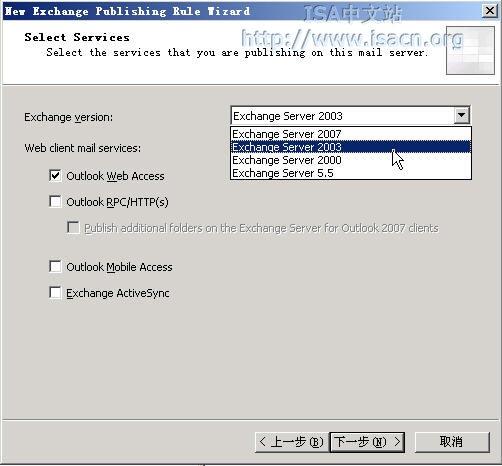
Task: Close the Exchange Publishing Rule Wizard window
Action: pyautogui.click(x=490, y=11)
